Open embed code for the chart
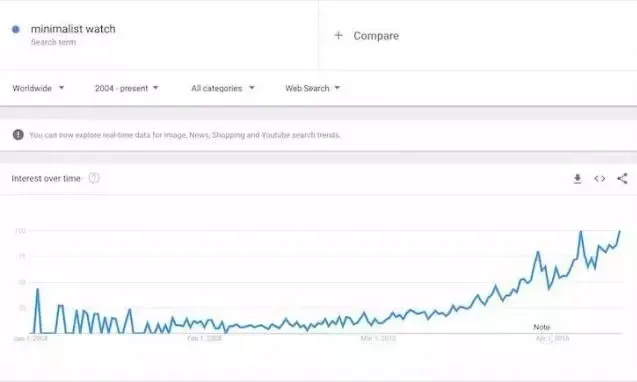The image size is (637, 382). tap(600, 179)
